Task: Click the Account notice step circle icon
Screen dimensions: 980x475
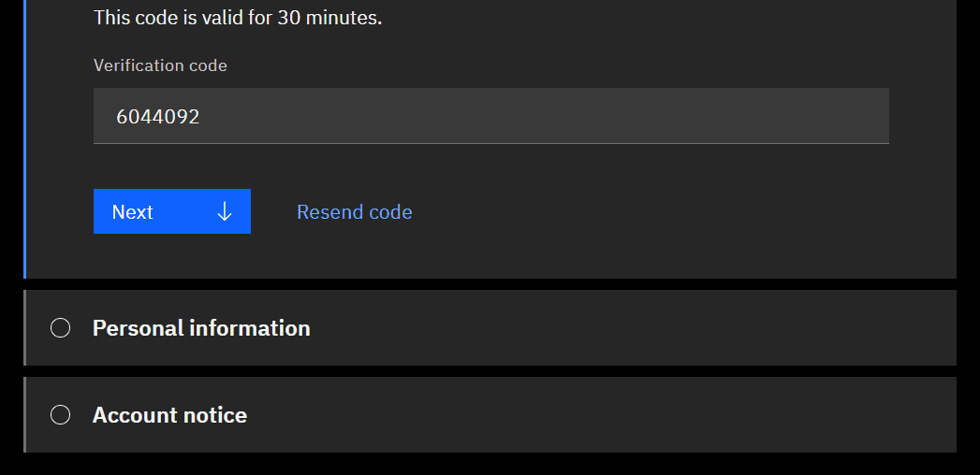Action: tap(60, 415)
